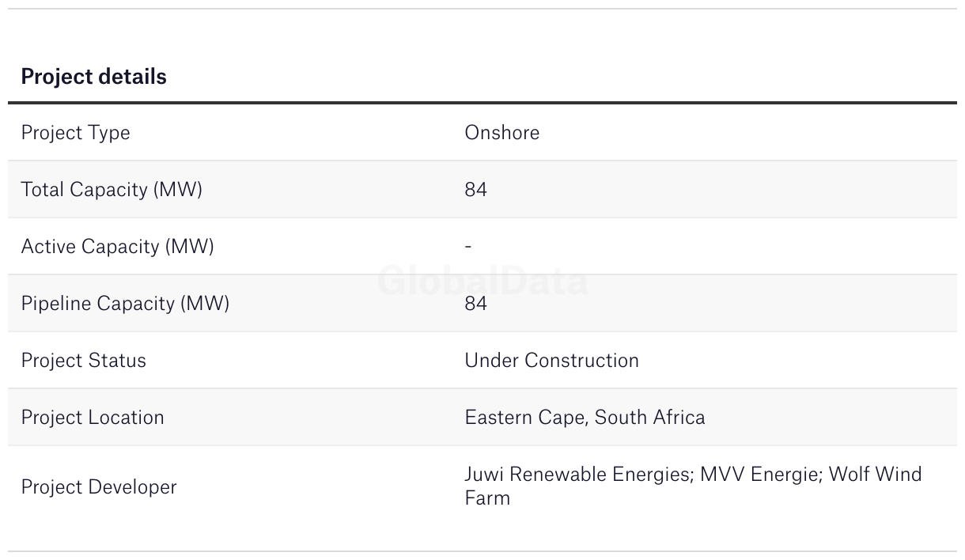Click the Project details heading

[93, 77]
